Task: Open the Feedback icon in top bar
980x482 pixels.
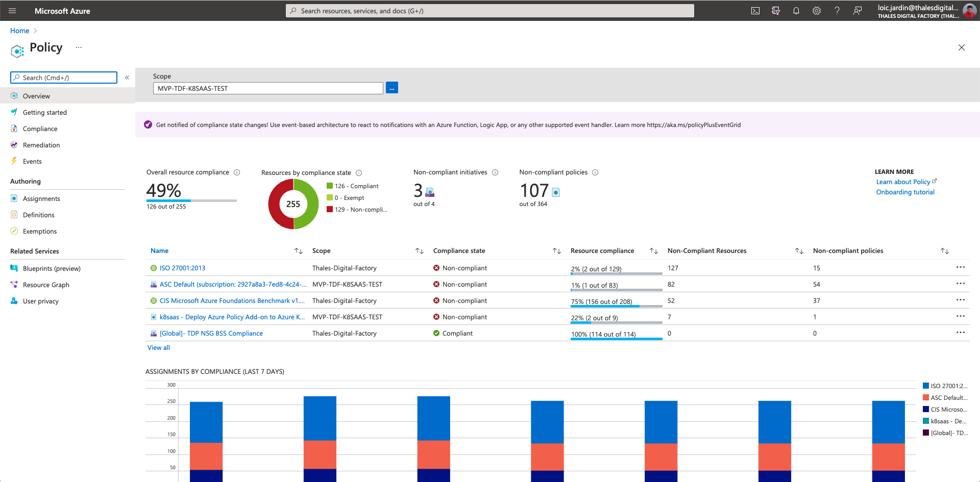Action: [857, 11]
